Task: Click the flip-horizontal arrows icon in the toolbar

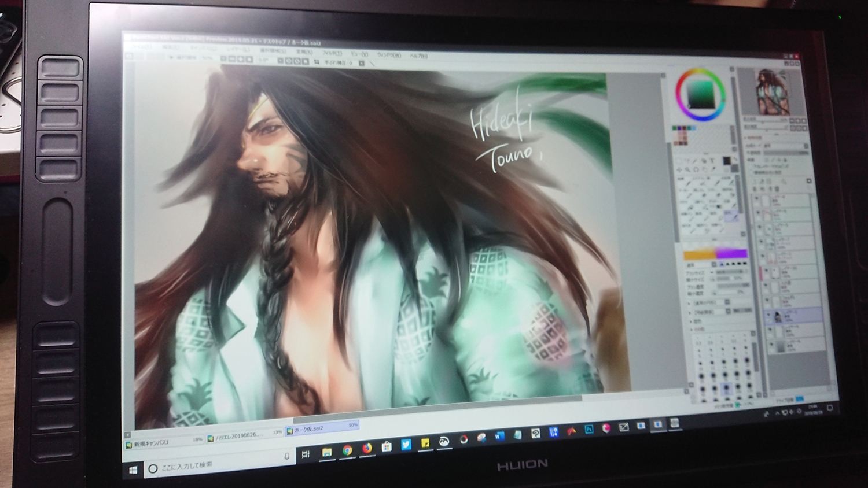Action: coord(316,61)
